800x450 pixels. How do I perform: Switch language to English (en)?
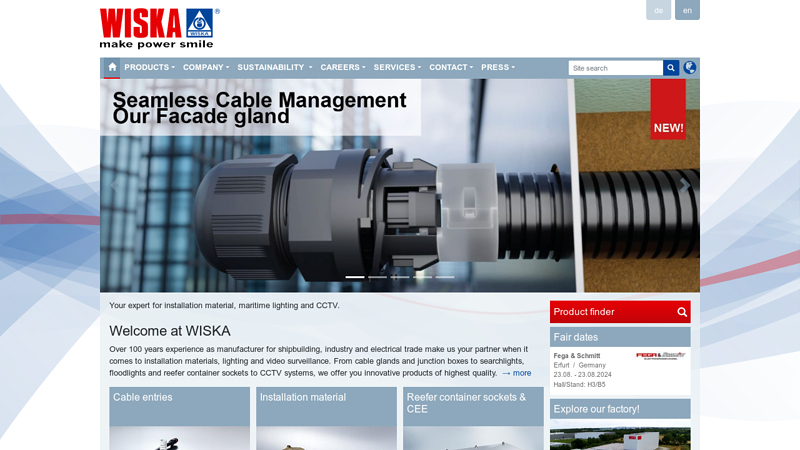coord(687,10)
